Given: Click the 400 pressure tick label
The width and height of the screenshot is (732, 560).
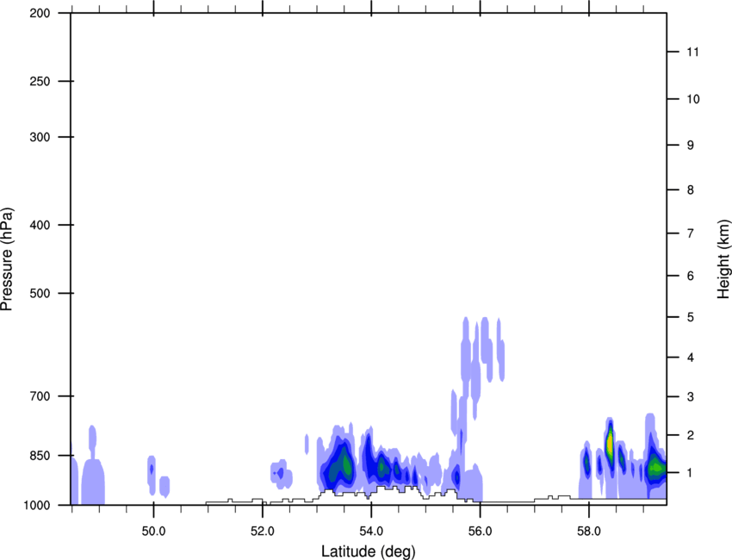Looking at the screenshot, I should click(x=40, y=225).
